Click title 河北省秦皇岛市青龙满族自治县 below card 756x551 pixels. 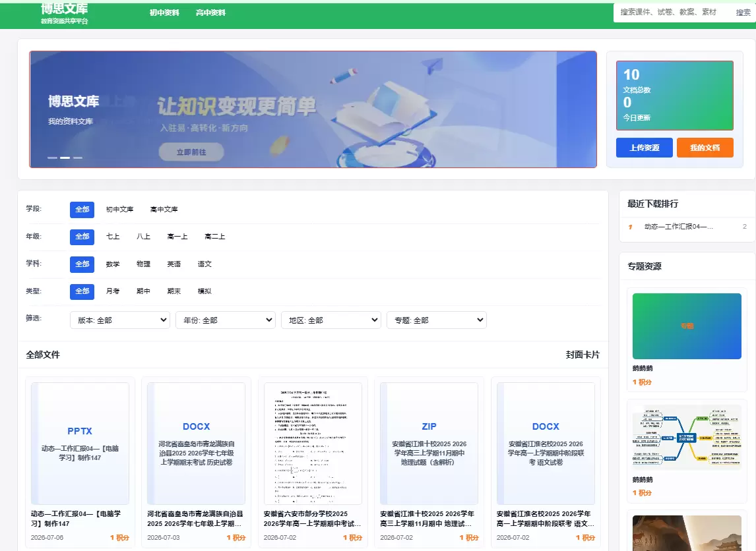[195, 519]
